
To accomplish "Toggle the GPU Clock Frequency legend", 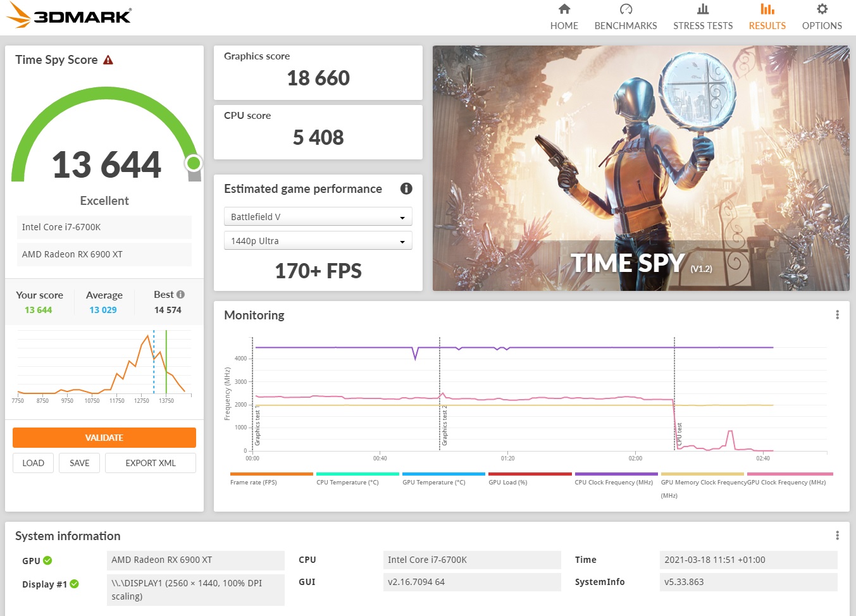I will tap(790, 479).
